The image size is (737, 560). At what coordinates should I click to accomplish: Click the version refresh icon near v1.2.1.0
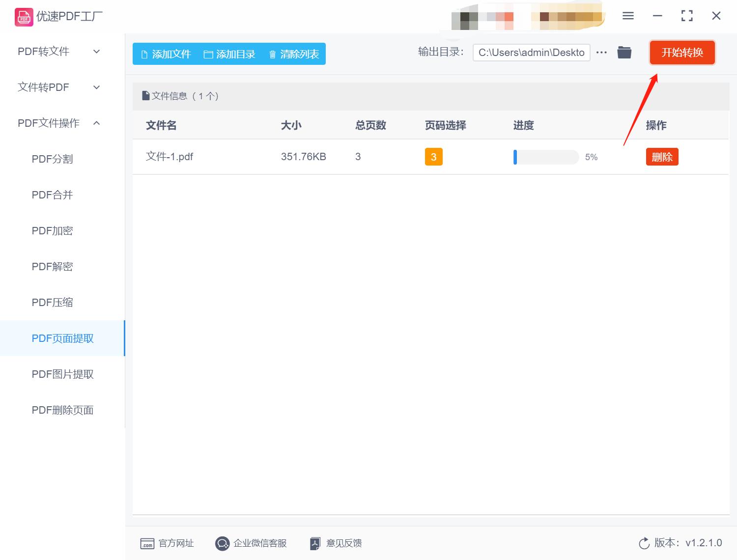click(644, 543)
